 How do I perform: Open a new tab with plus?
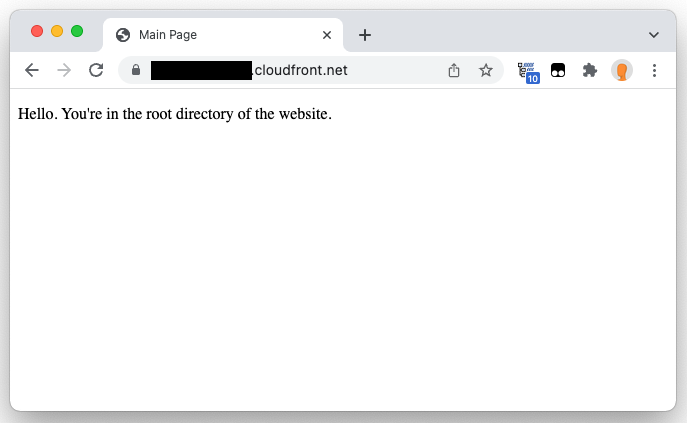pos(365,35)
